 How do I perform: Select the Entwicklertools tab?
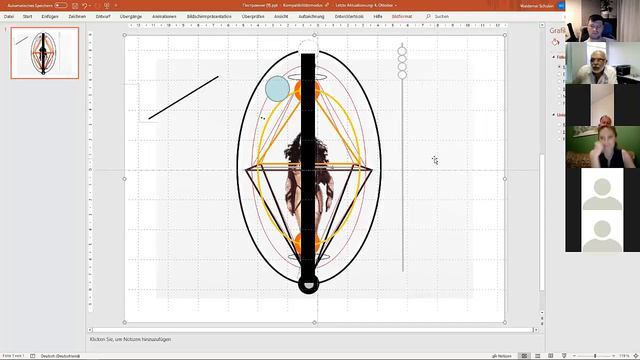tap(349, 17)
